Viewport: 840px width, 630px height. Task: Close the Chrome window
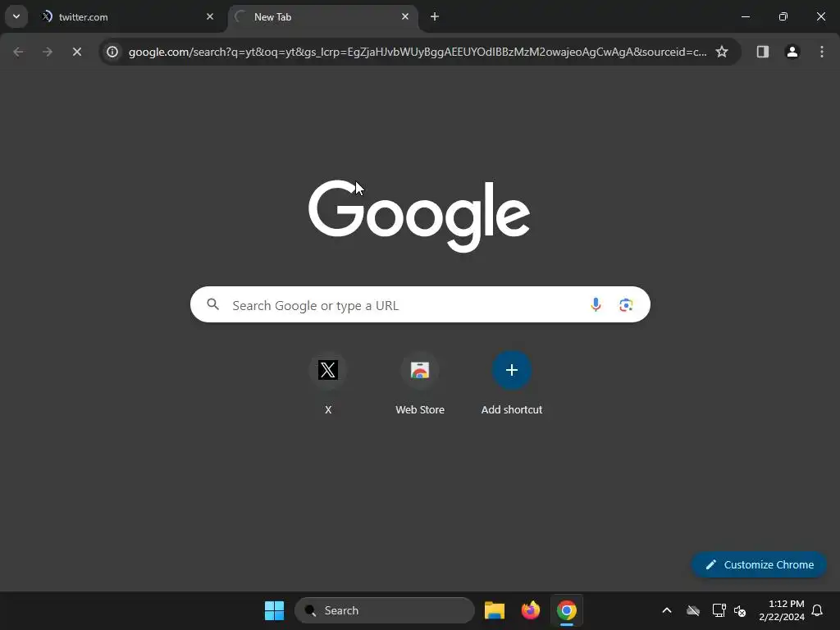[x=820, y=16]
